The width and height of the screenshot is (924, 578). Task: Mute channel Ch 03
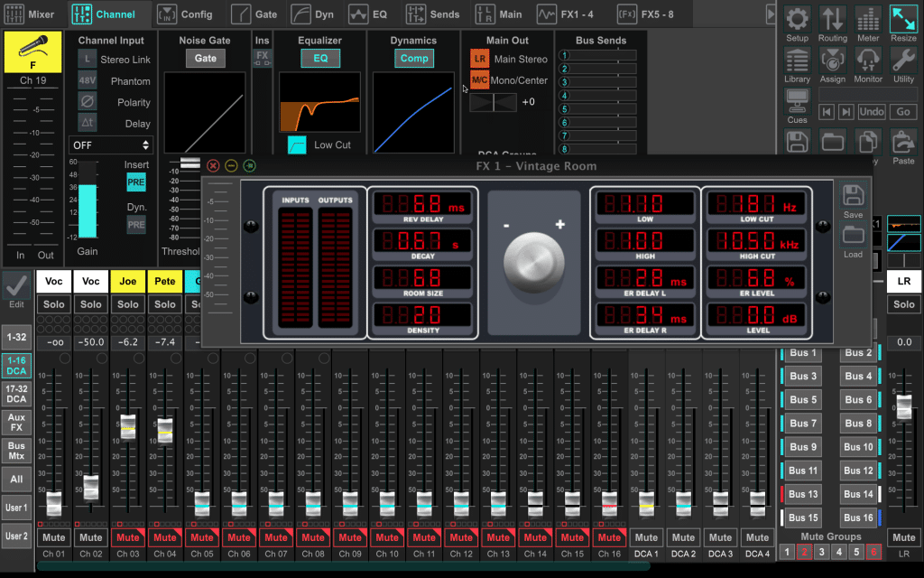[x=127, y=537]
